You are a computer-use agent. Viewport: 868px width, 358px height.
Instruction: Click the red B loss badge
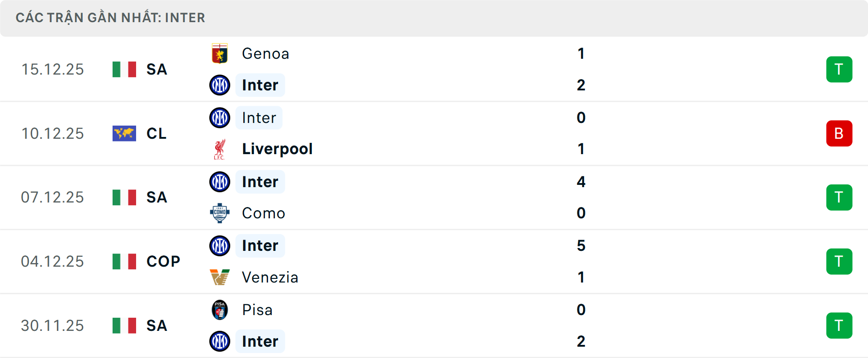tap(839, 133)
